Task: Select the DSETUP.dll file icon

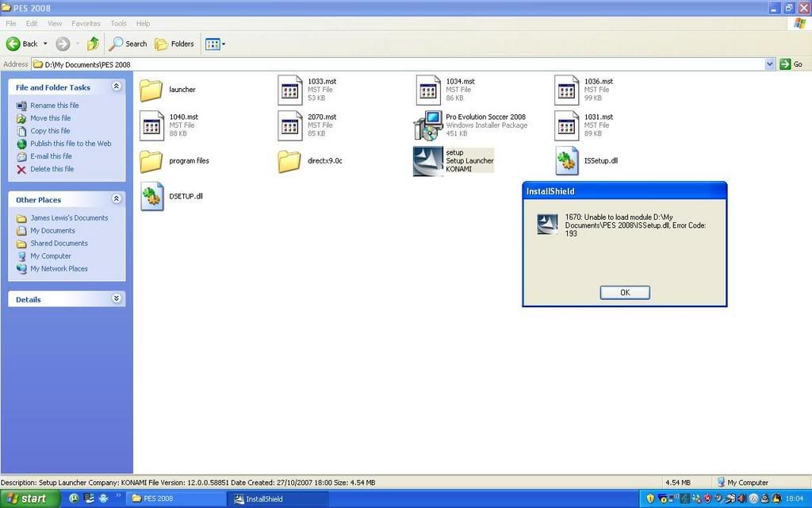Action: pyautogui.click(x=151, y=197)
